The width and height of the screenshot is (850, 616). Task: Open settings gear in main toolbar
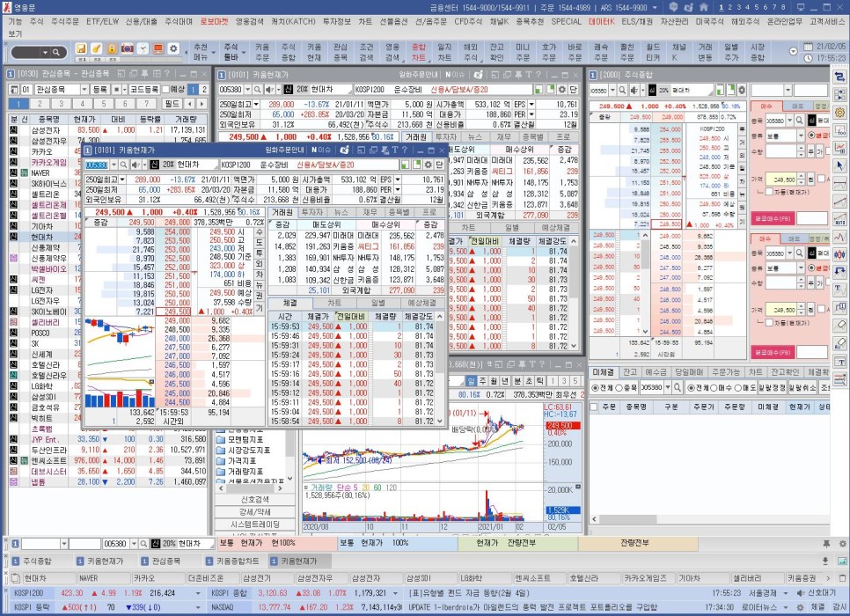point(173,48)
